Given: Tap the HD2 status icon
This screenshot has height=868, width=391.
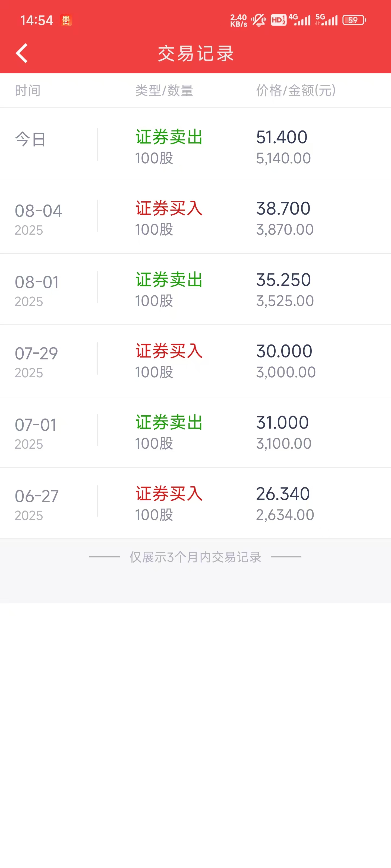Looking at the screenshot, I should (x=278, y=20).
